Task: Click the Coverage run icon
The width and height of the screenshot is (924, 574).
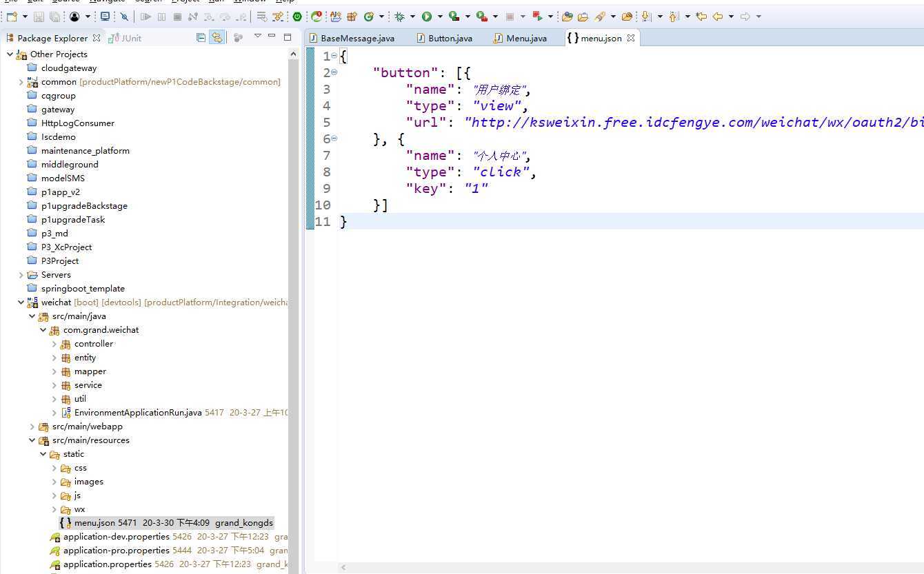Action: 454,17
